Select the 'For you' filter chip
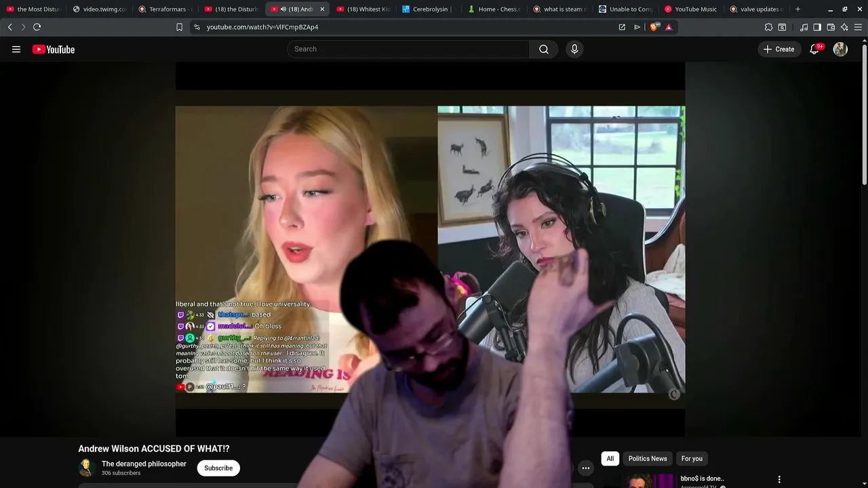The image size is (868, 488). click(692, 459)
